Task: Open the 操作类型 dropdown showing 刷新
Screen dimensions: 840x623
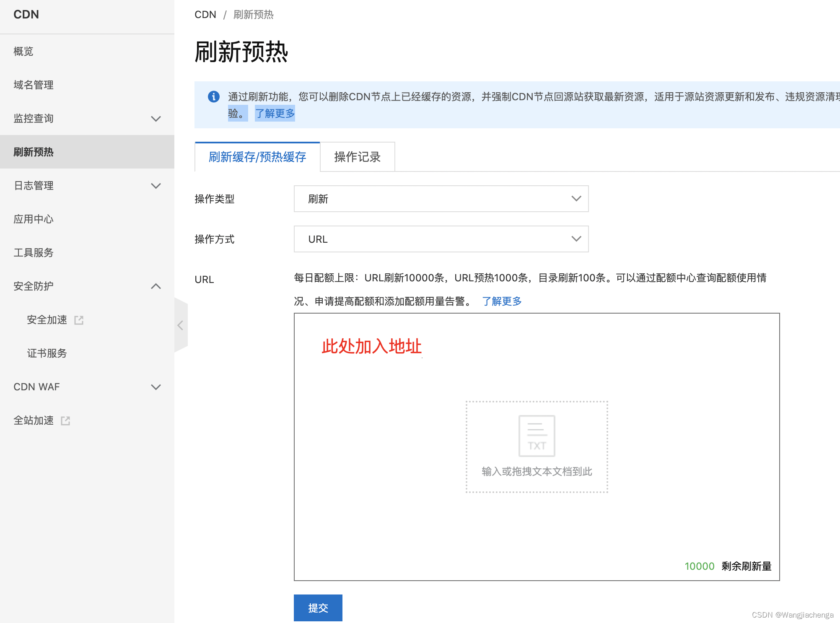Action: tap(441, 199)
